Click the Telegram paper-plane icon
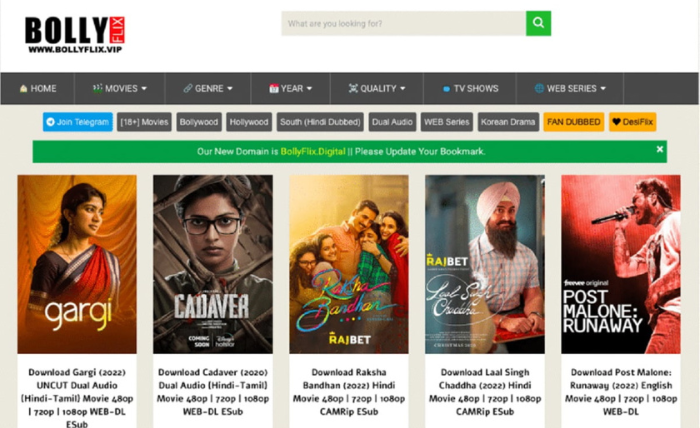This screenshot has width=700, height=428. (50, 122)
